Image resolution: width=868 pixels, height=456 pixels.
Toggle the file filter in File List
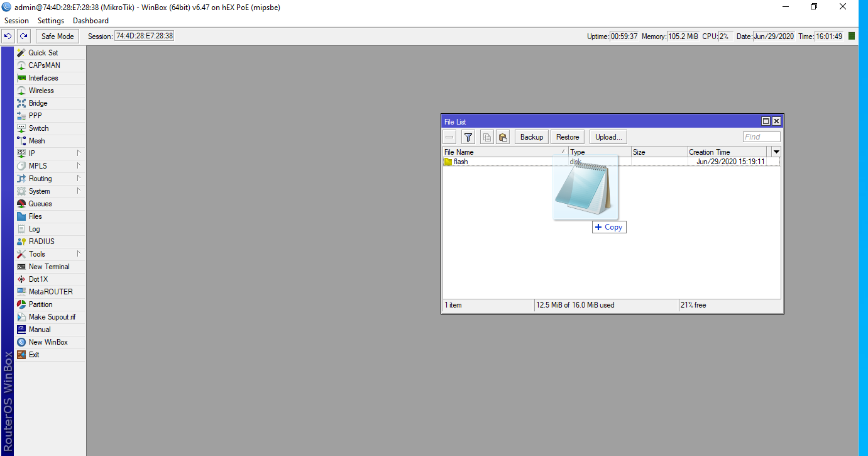(468, 136)
